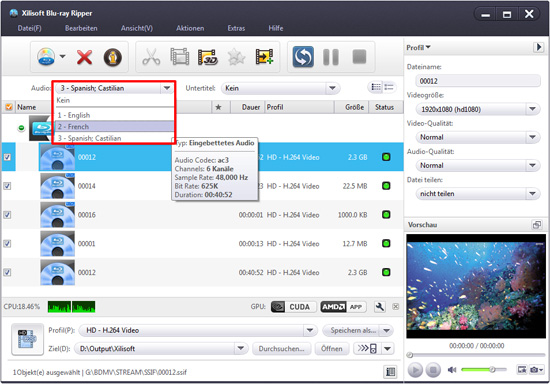Open the Aktionen menu
The width and height of the screenshot is (550, 384).
pyautogui.click(x=190, y=28)
